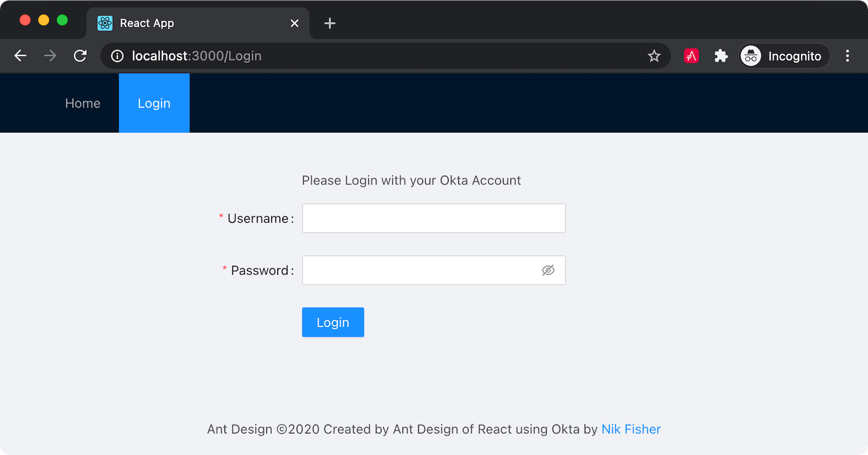Open the Chrome three-dot menu
The width and height of the screenshot is (868, 455).
pos(847,56)
